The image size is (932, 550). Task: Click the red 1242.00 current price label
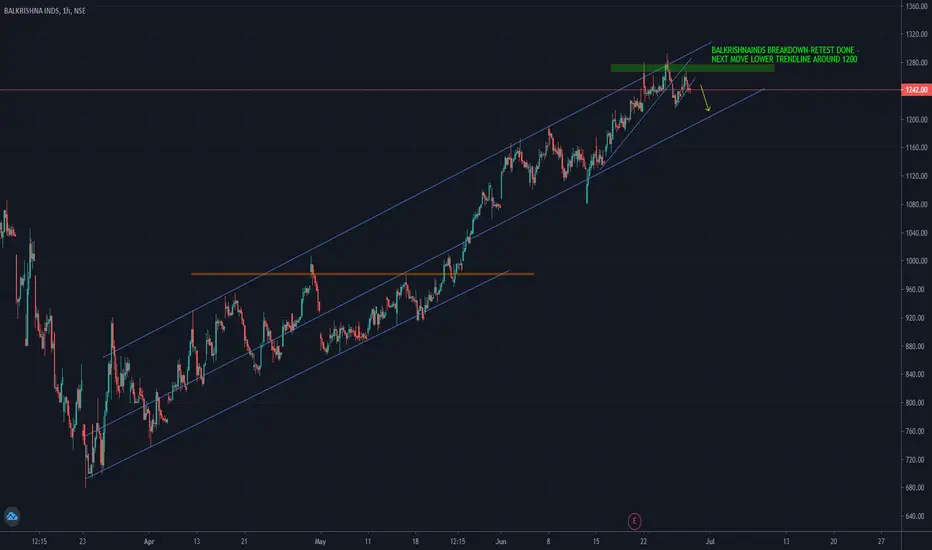point(916,90)
